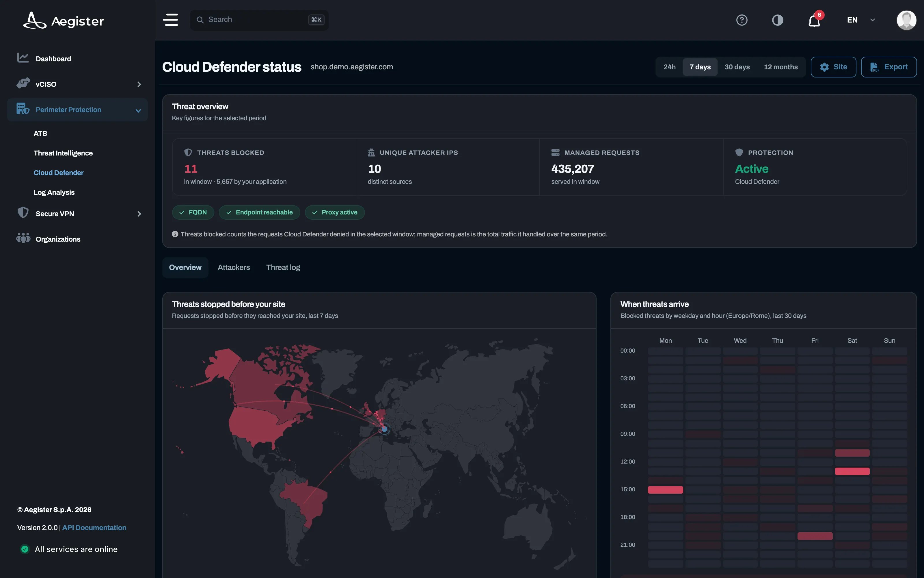Click the vCISO handshake icon

pyautogui.click(x=23, y=83)
